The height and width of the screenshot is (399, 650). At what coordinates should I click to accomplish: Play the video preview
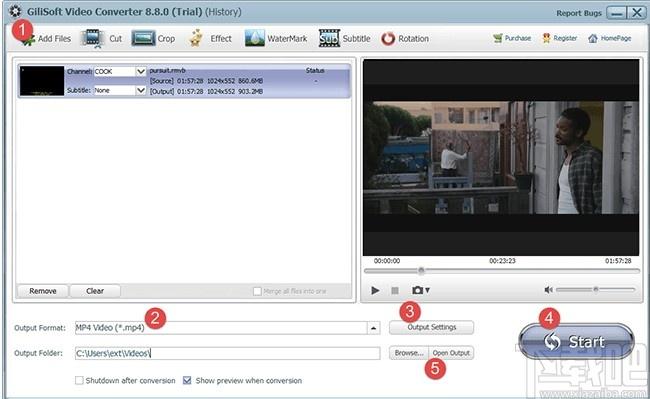pos(375,290)
